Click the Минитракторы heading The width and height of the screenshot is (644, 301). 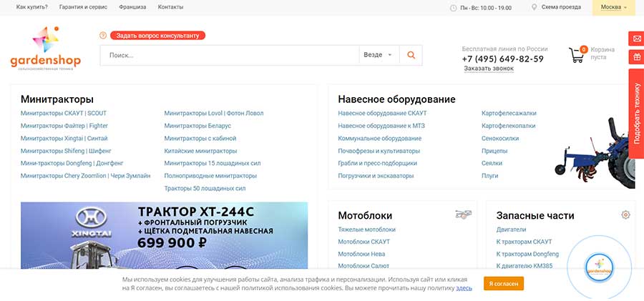click(x=57, y=99)
